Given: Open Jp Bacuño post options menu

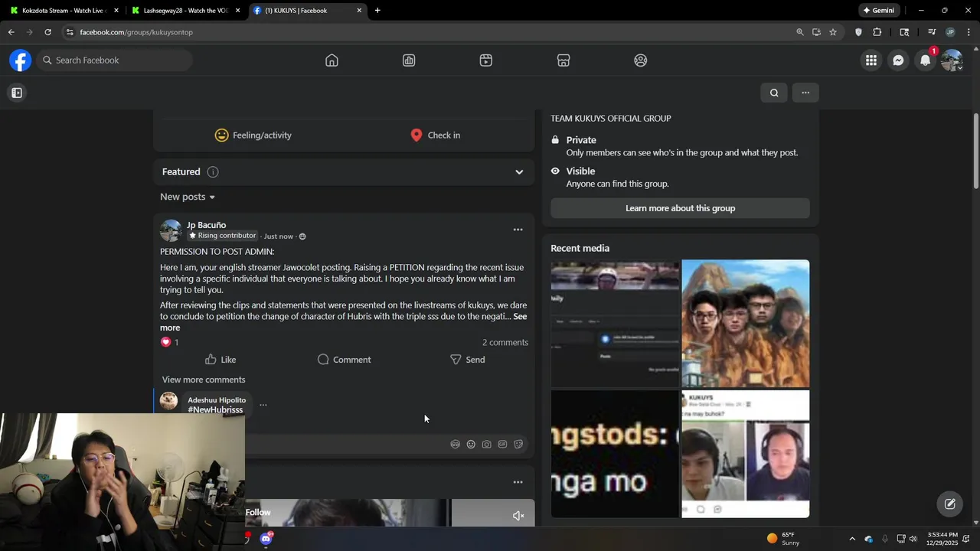Looking at the screenshot, I should (x=518, y=230).
